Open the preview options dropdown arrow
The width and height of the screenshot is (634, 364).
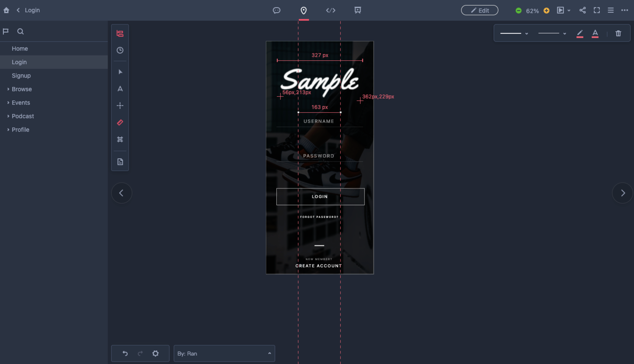tap(569, 11)
